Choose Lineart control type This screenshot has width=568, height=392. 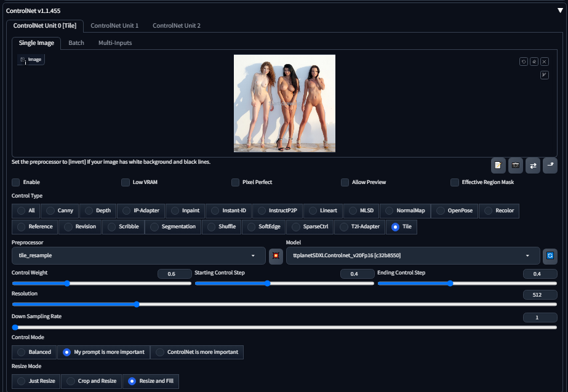pos(323,211)
